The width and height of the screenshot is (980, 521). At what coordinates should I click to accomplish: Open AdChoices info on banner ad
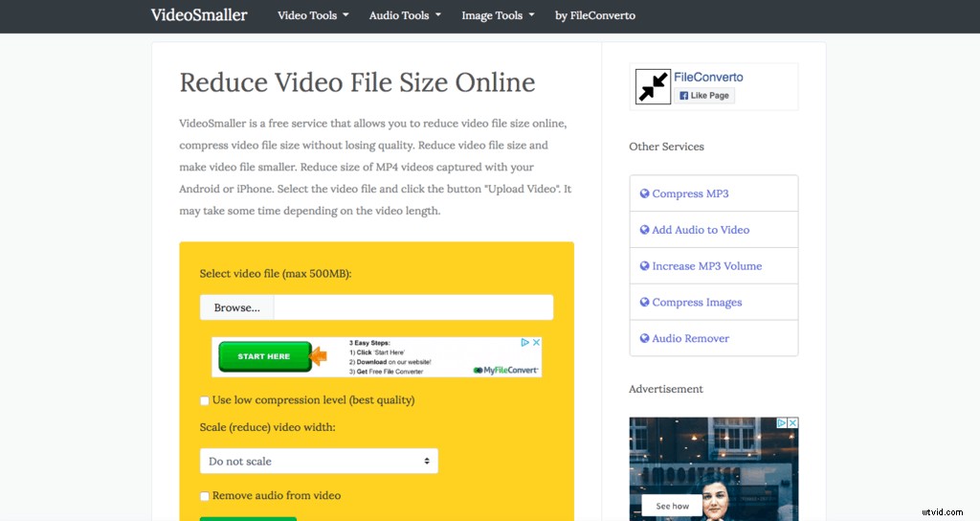(525, 342)
